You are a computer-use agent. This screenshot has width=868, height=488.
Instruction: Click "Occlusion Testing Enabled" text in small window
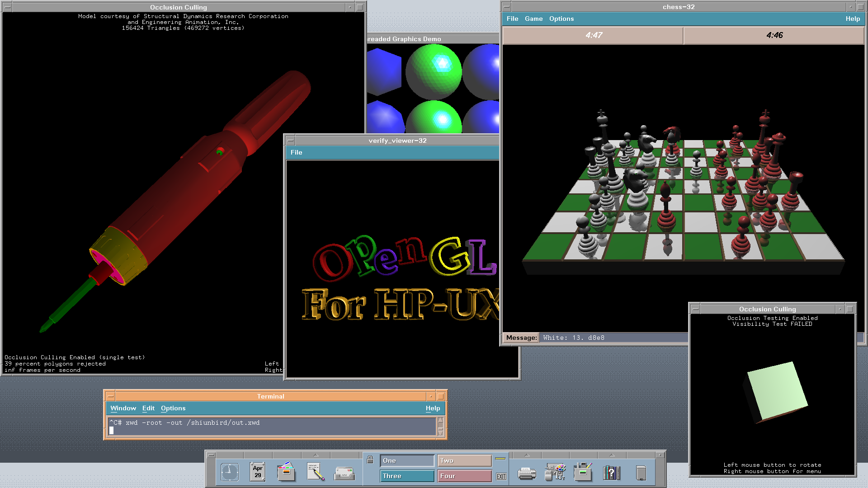point(772,318)
